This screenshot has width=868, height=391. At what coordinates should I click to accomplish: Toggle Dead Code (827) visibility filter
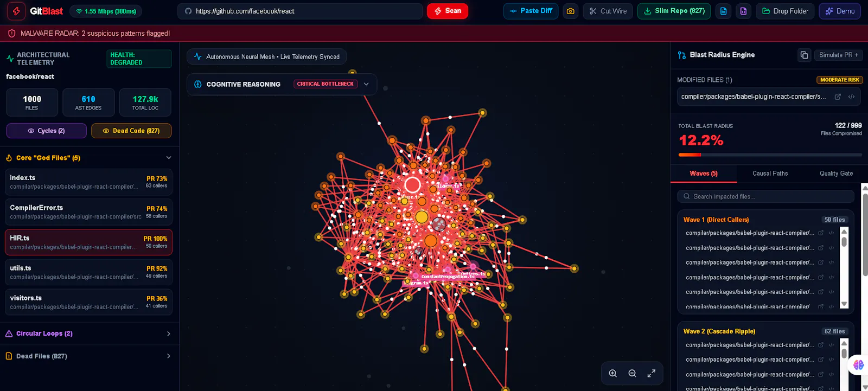tap(131, 131)
